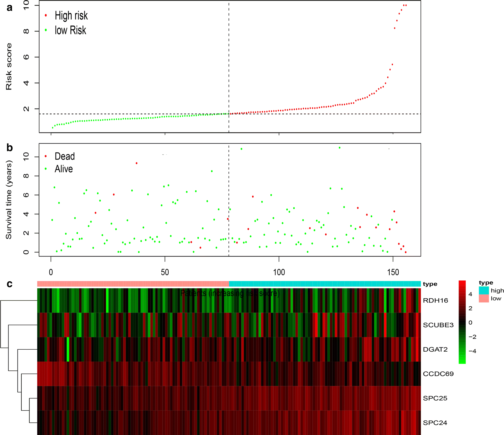Click the red High risk legend dot
Image resolution: width=504 pixels, height=435 pixels.
(46, 15)
